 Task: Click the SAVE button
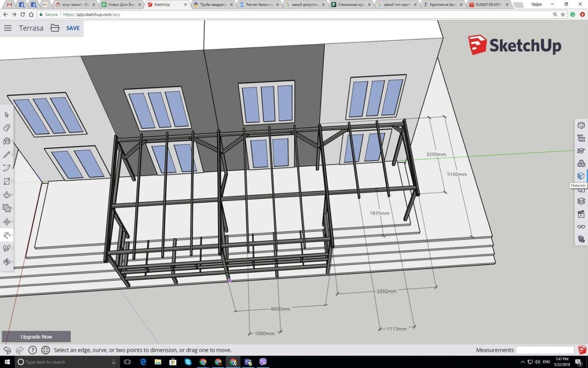click(x=73, y=28)
